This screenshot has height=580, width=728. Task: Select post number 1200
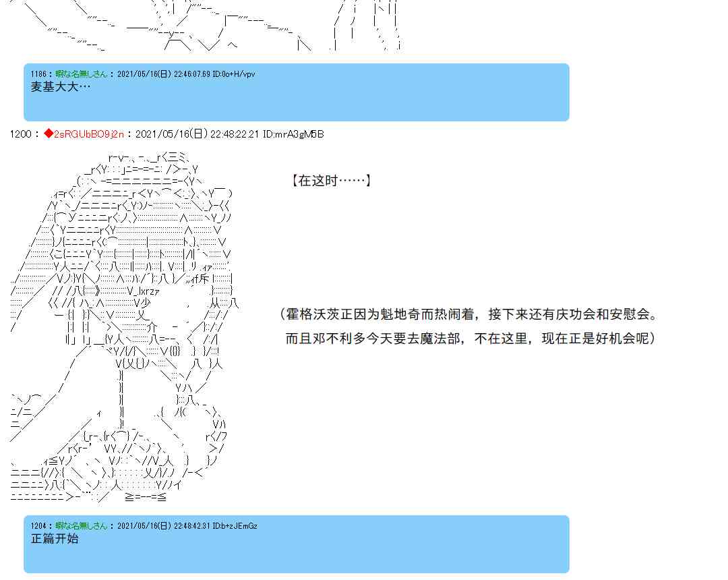(20, 134)
